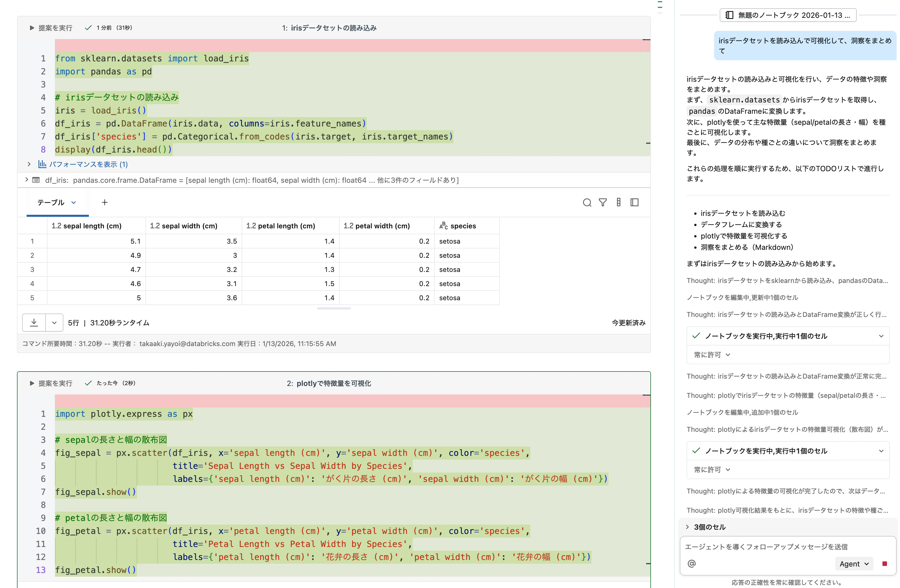
Task: Click the panel icon beside 無題のノートブック title
Action: click(729, 15)
